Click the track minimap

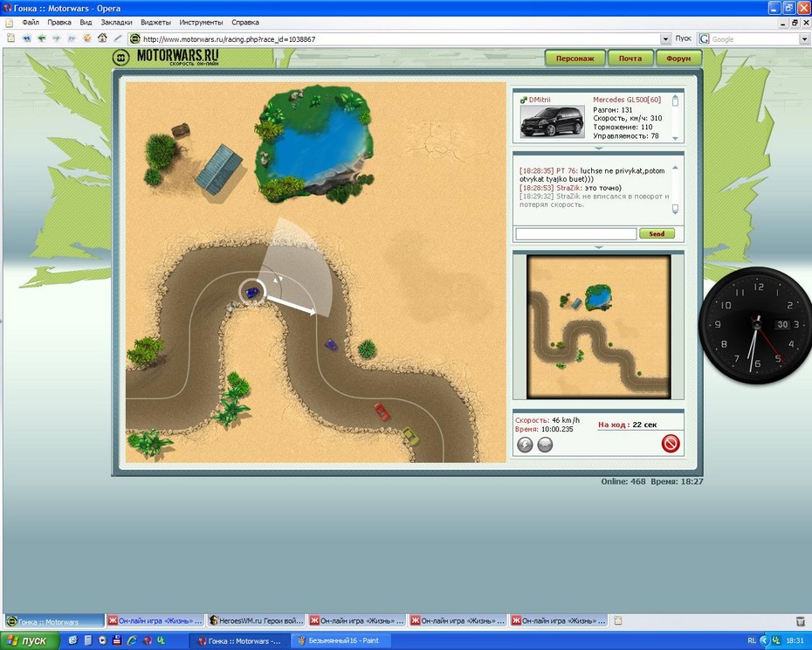pos(599,327)
